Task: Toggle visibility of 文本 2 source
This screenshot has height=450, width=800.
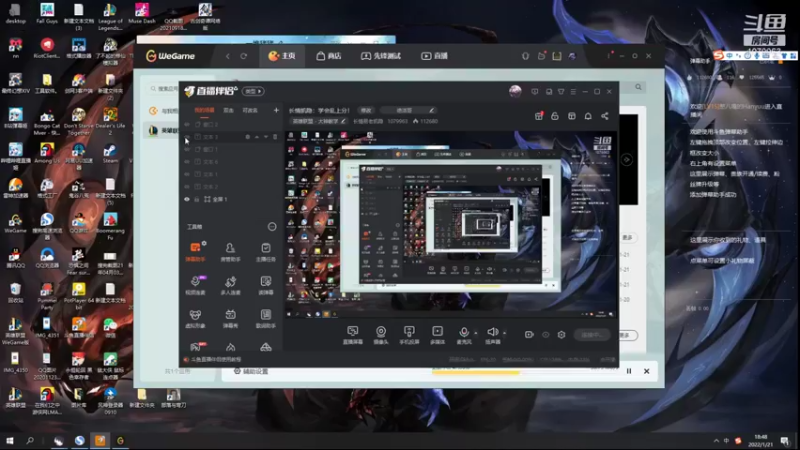Action: (187, 187)
